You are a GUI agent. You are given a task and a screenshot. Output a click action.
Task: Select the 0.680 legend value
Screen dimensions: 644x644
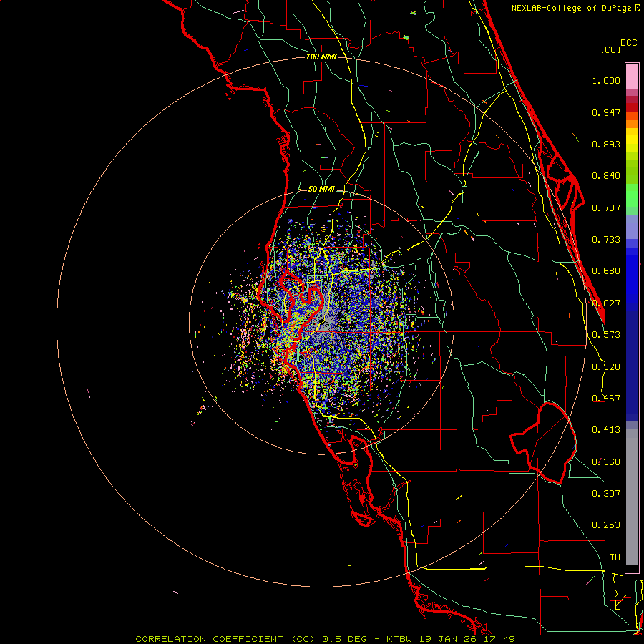point(606,271)
